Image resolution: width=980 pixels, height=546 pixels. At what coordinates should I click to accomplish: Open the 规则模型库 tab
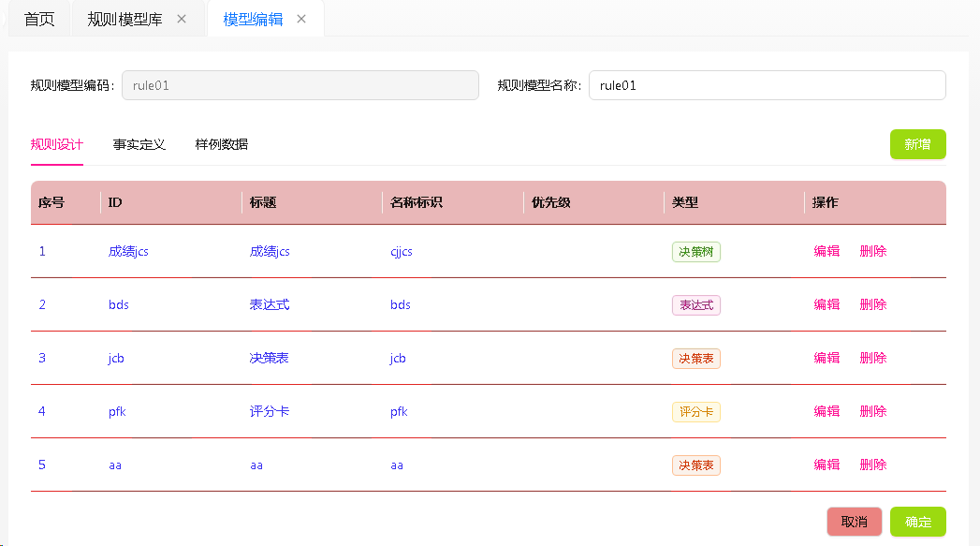[x=125, y=19]
